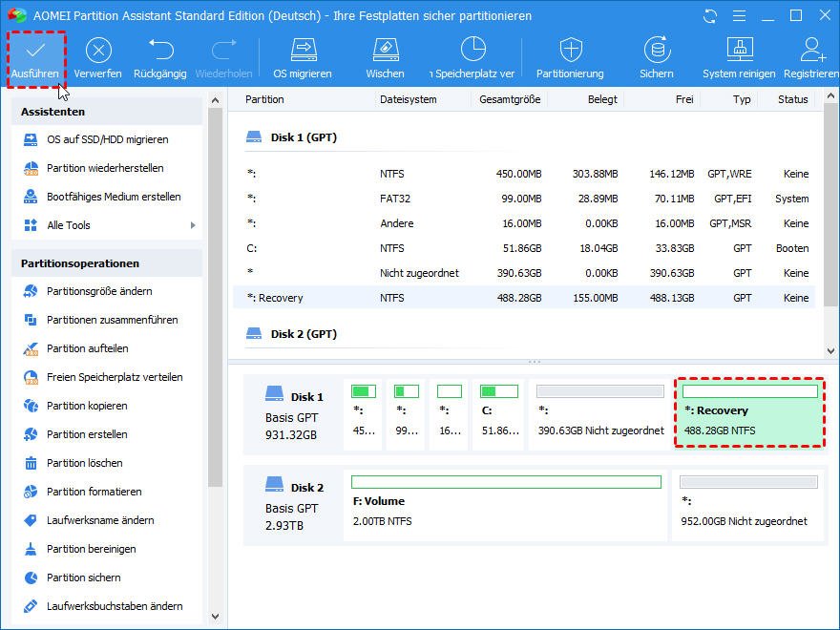Click Bootfähiges Medium erstellen

click(x=114, y=197)
